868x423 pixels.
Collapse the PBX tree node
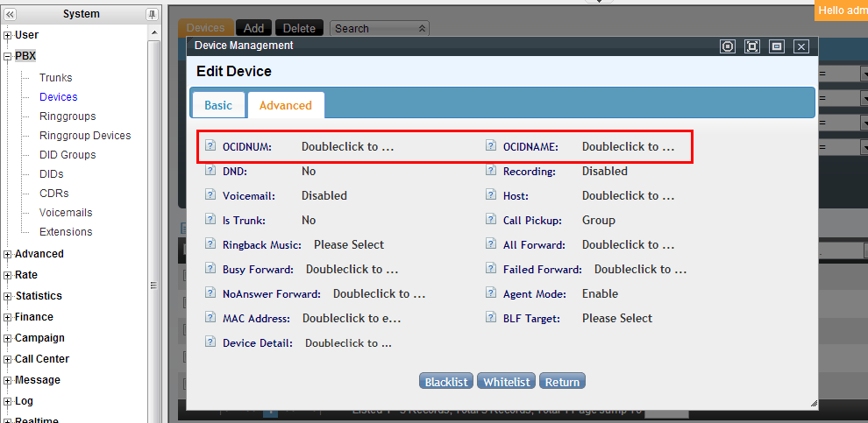point(8,56)
